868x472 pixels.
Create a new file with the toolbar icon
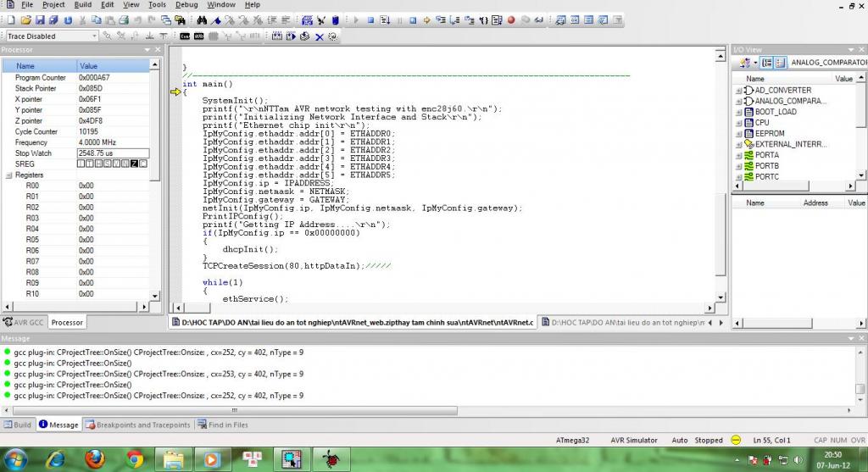pos(11,20)
